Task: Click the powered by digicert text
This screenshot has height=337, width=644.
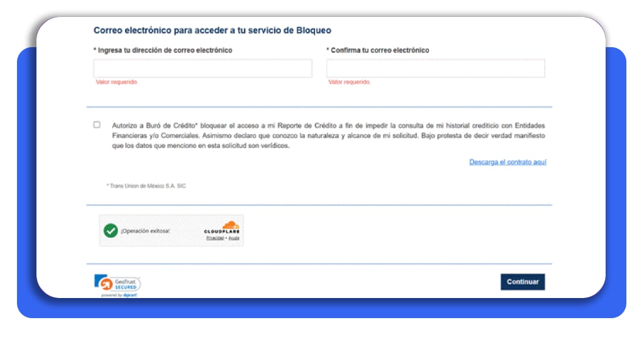Action: [x=119, y=295]
